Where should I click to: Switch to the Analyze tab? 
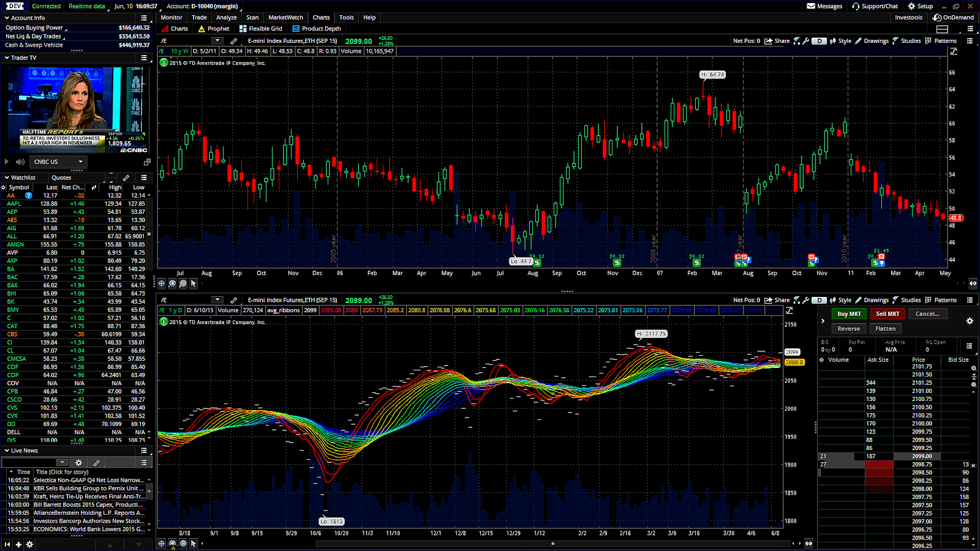pos(226,17)
